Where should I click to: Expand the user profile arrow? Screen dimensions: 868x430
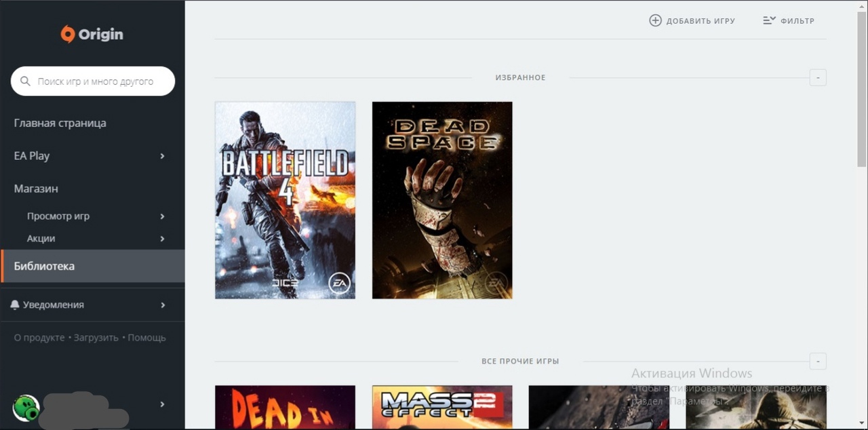point(162,404)
